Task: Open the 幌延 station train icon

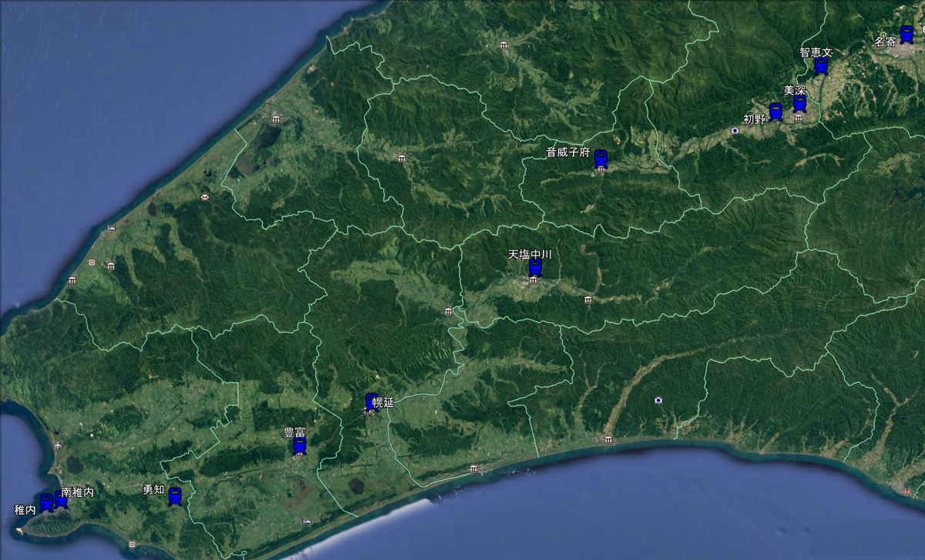Action: coord(372,402)
